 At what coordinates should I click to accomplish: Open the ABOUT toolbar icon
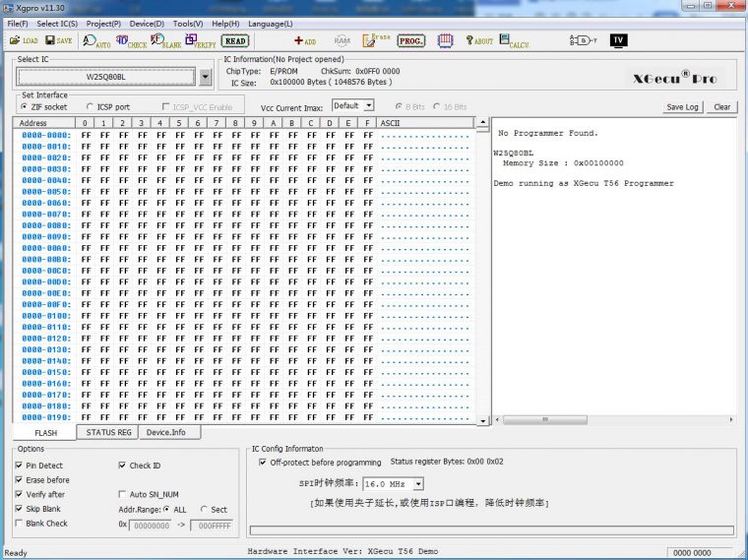pos(479,41)
